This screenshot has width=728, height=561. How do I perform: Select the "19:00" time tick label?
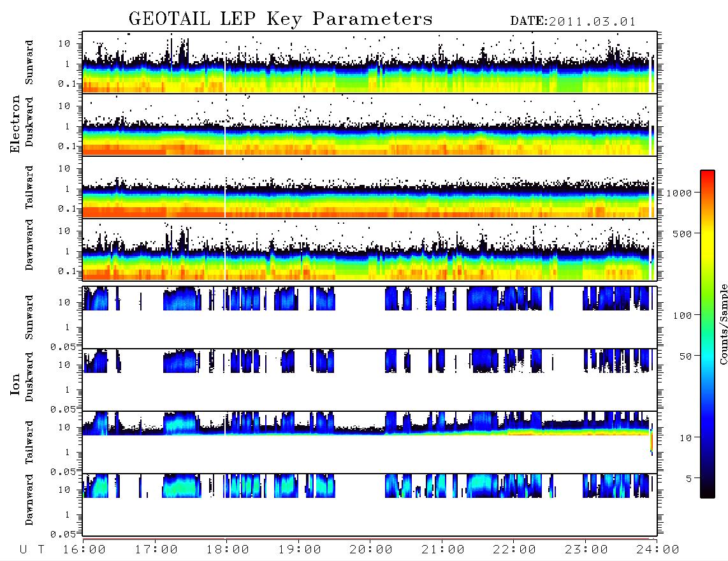(x=300, y=550)
